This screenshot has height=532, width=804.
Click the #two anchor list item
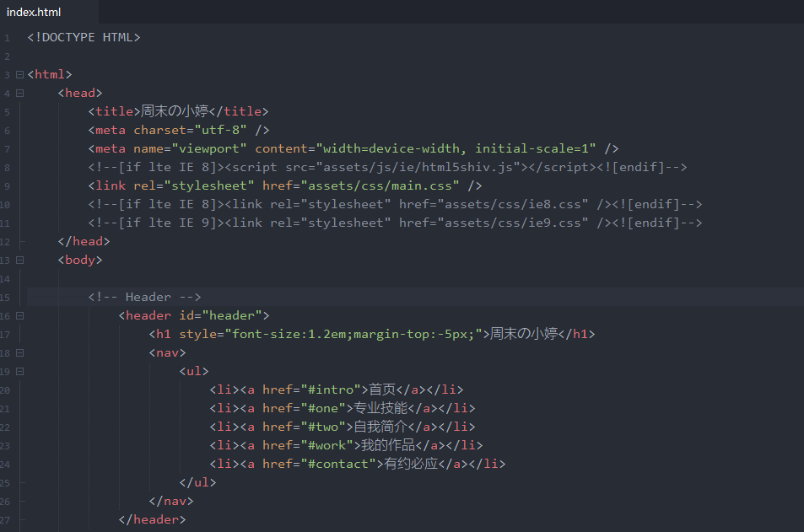point(342,427)
